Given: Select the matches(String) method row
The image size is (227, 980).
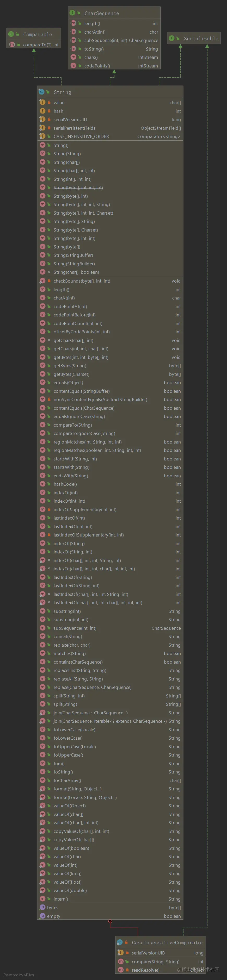Looking at the screenshot, I should [110, 653].
